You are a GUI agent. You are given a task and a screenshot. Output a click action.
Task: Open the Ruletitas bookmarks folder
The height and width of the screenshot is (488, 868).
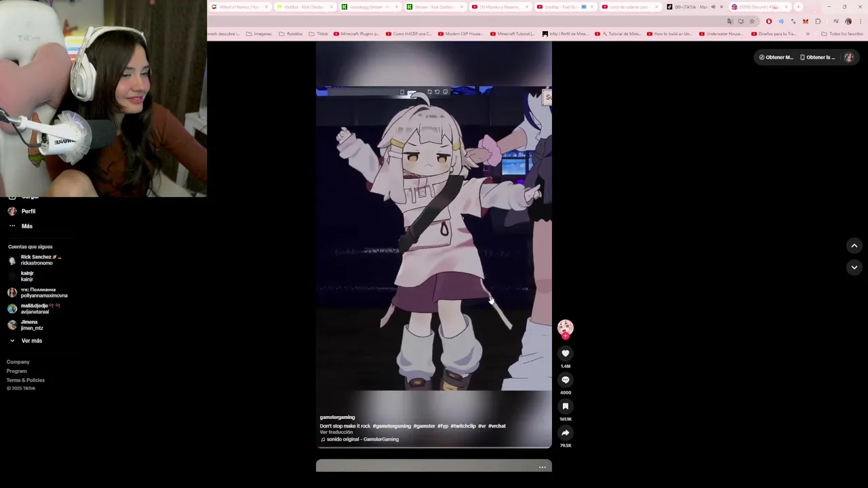pyautogui.click(x=290, y=33)
